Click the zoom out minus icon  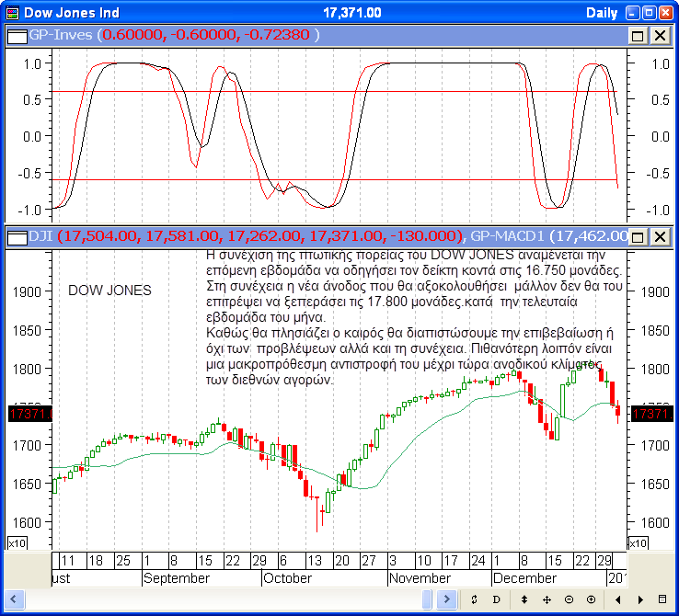(569, 599)
